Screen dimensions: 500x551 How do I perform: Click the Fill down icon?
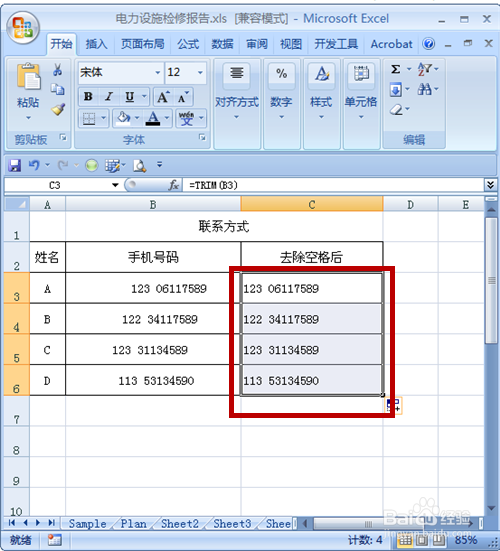pos(396,90)
